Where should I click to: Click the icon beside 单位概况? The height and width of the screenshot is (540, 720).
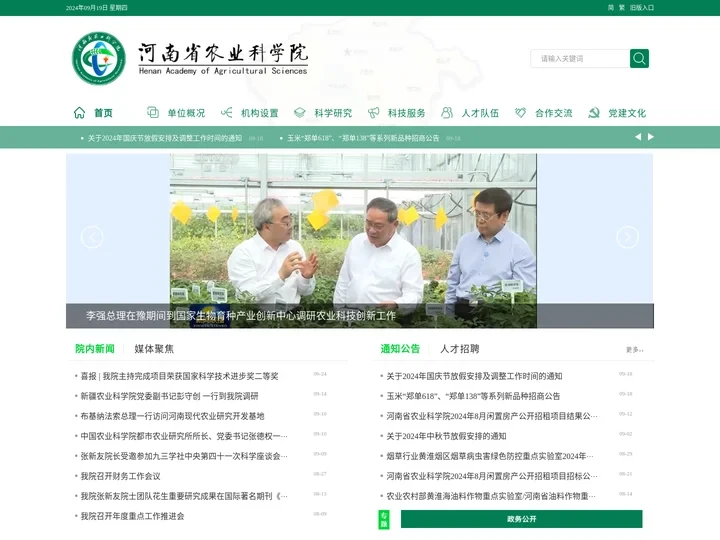point(152,112)
